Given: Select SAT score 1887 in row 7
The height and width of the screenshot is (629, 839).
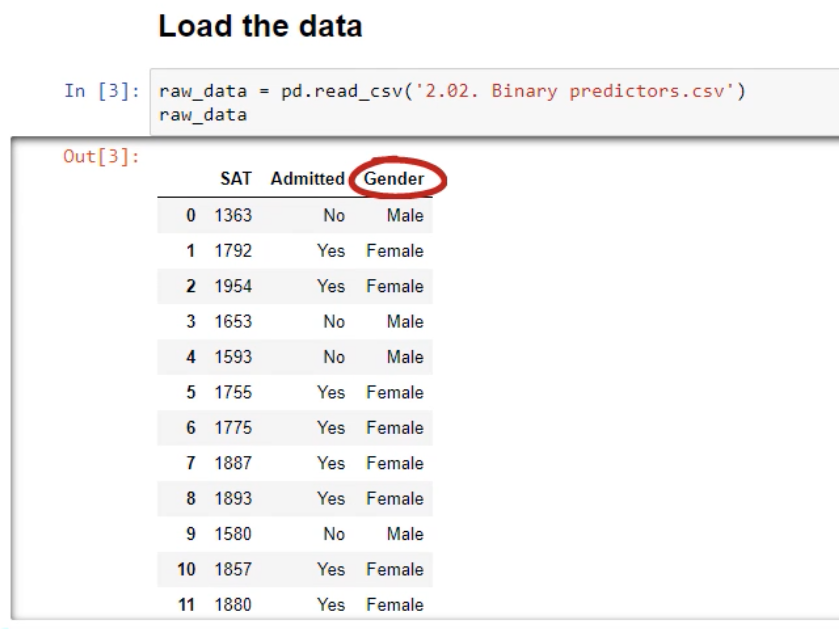Looking at the screenshot, I should pos(233,463).
